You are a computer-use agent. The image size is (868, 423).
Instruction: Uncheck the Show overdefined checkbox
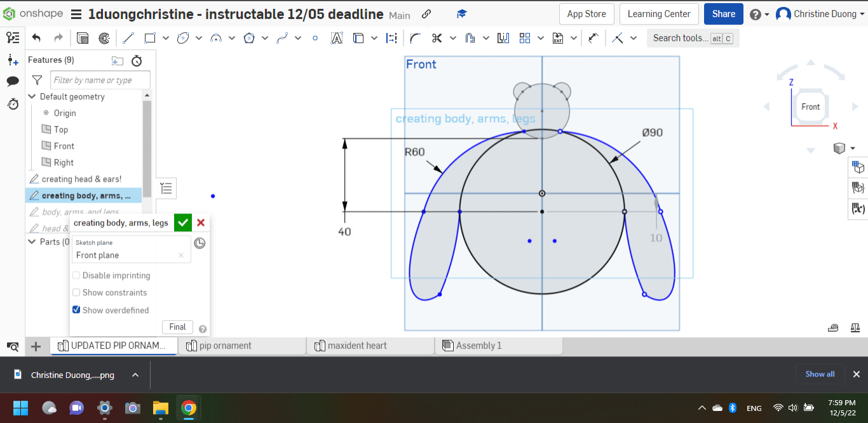click(76, 310)
